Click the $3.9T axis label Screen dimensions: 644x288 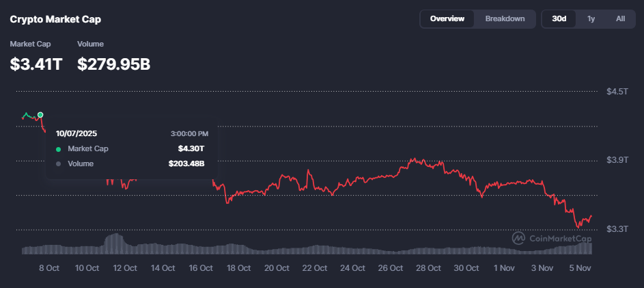click(x=617, y=160)
